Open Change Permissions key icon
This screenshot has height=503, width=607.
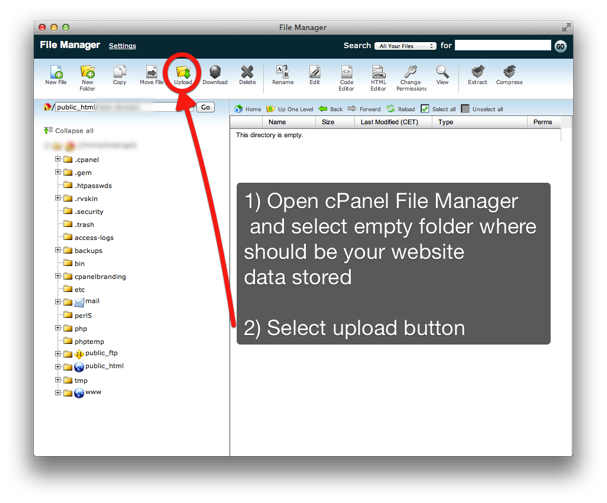(x=410, y=72)
